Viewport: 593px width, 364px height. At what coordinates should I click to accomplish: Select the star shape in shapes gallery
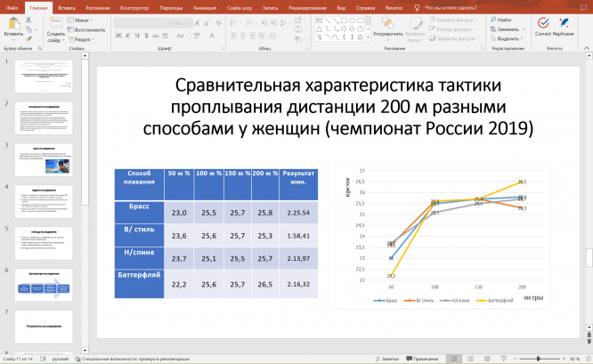[x=360, y=37]
